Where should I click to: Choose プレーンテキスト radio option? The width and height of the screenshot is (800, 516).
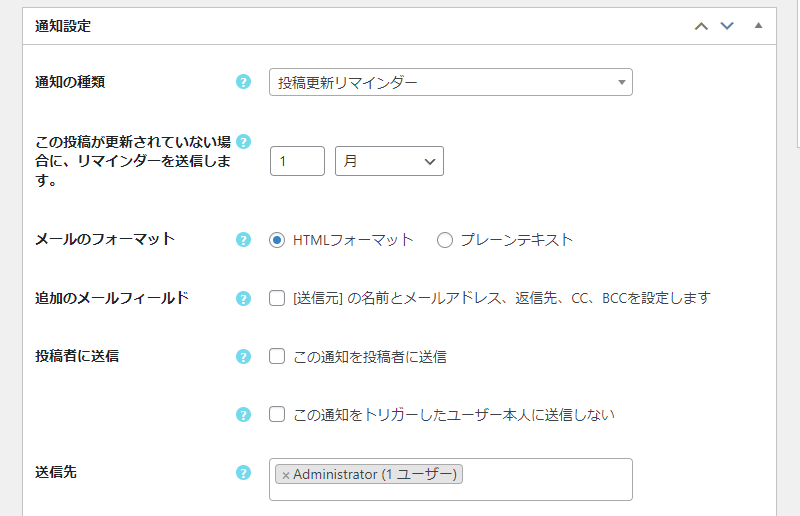[444, 240]
